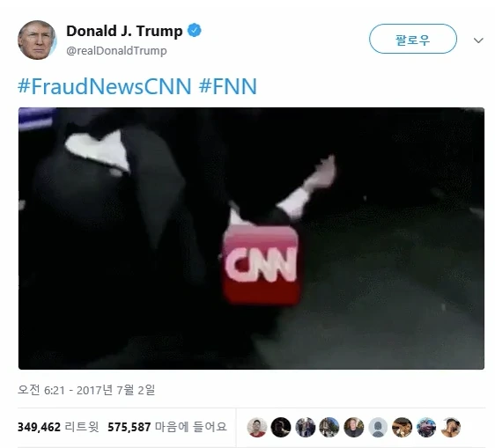Open the seventh liker avatar
The height and width of the screenshot is (448, 495).
point(402,427)
